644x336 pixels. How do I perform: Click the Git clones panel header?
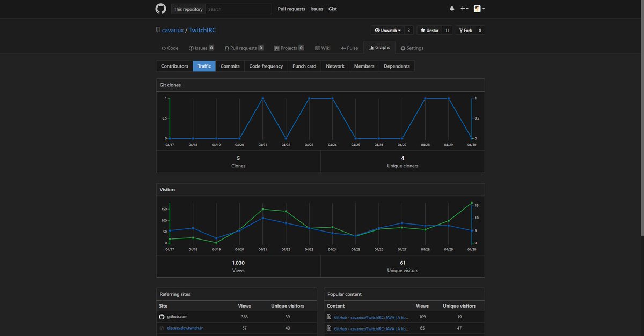320,85
